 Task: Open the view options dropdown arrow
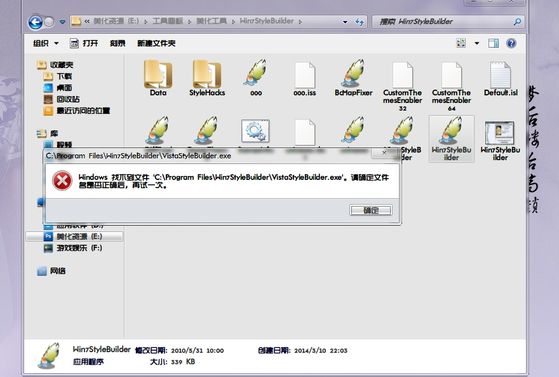(477, 43)
